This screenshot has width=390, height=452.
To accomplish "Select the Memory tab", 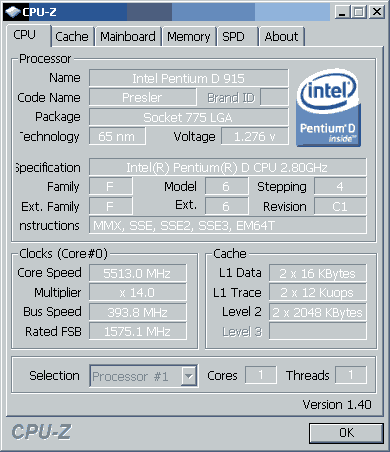I will pos(189,37).
